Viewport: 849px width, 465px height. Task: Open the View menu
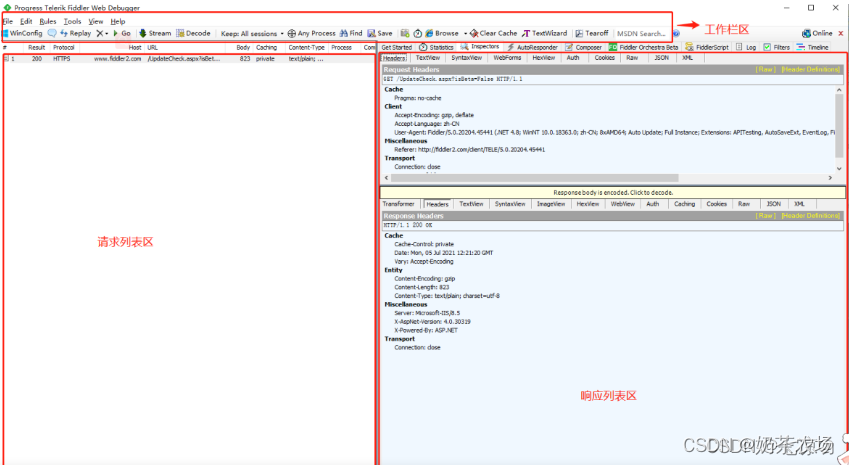96,21
